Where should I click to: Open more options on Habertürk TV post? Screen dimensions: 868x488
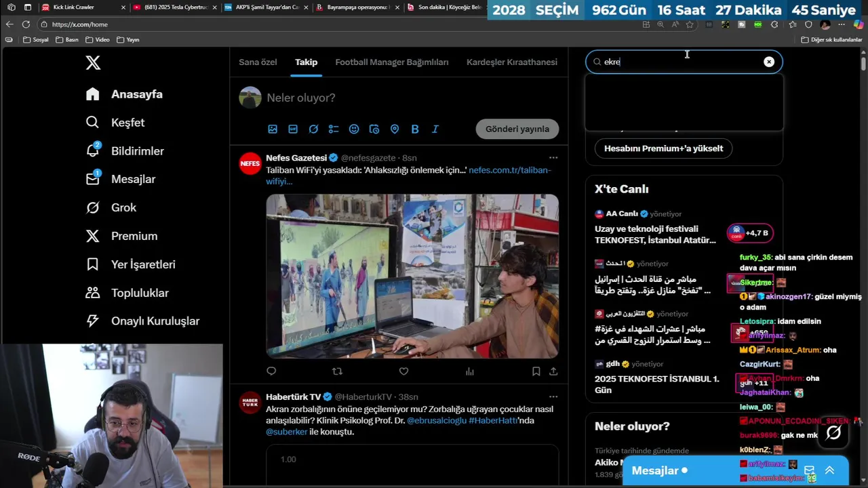[553, 396]
